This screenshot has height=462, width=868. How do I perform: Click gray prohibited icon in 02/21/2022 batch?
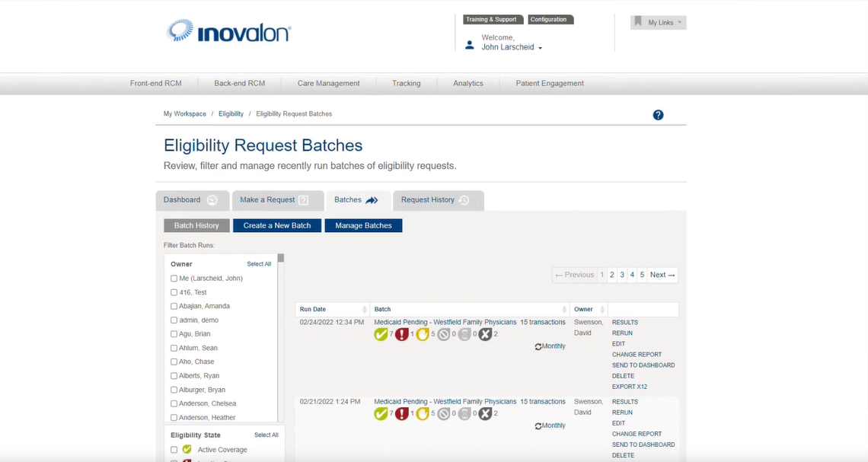tap(444, 414)
